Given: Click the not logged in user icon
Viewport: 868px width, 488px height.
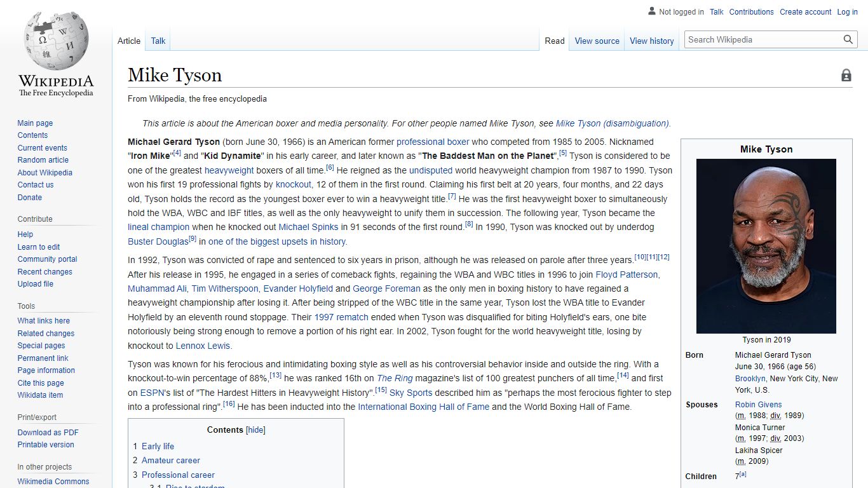Looking at the screenshot, I should pyautogui.click(x=651, y=11).
